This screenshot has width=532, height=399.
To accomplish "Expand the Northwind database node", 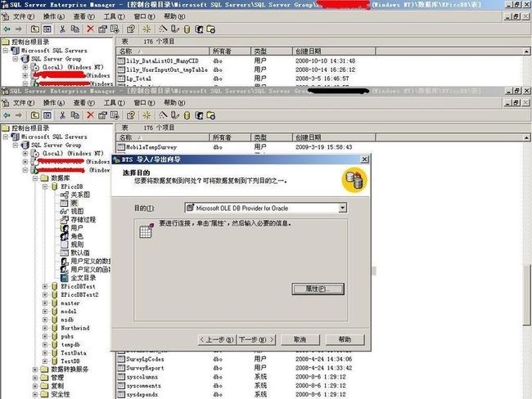I will point(45,328).
